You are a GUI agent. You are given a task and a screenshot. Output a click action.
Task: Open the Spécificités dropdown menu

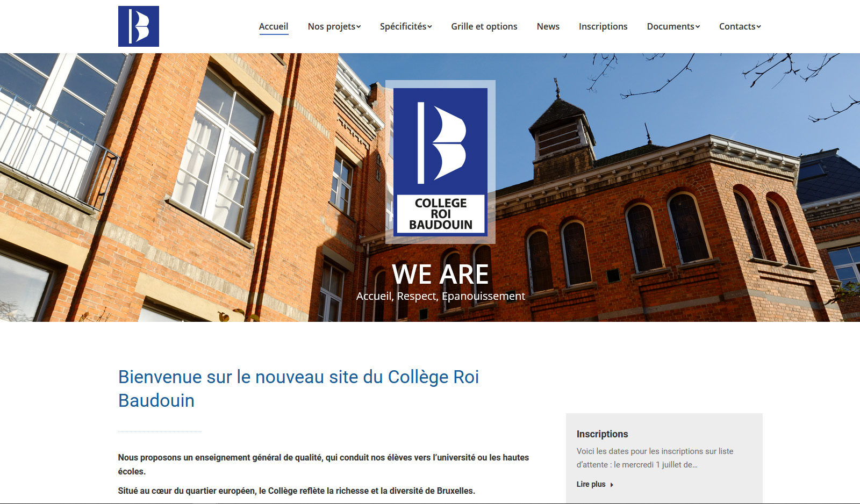406,26
